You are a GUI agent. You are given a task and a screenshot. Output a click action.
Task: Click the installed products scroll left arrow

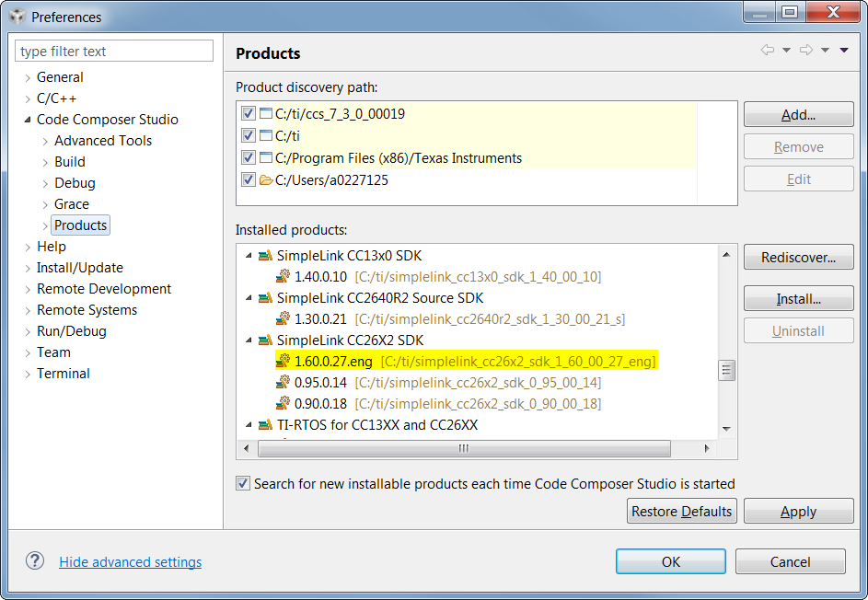[x=247, y=448]
